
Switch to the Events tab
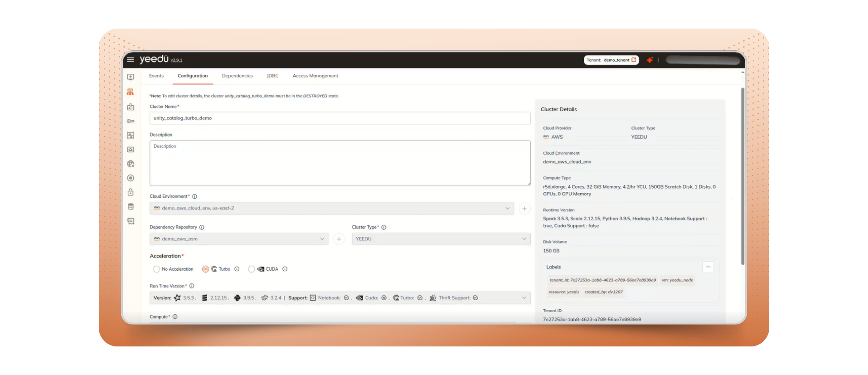pos(156,76)
